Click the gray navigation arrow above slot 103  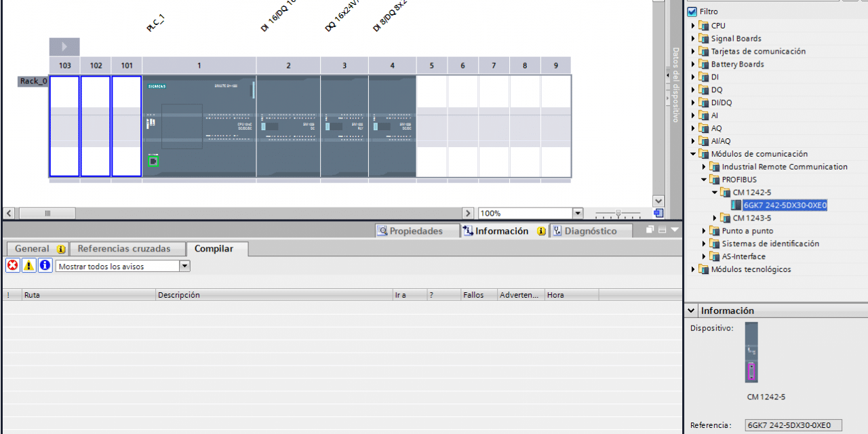64,46
